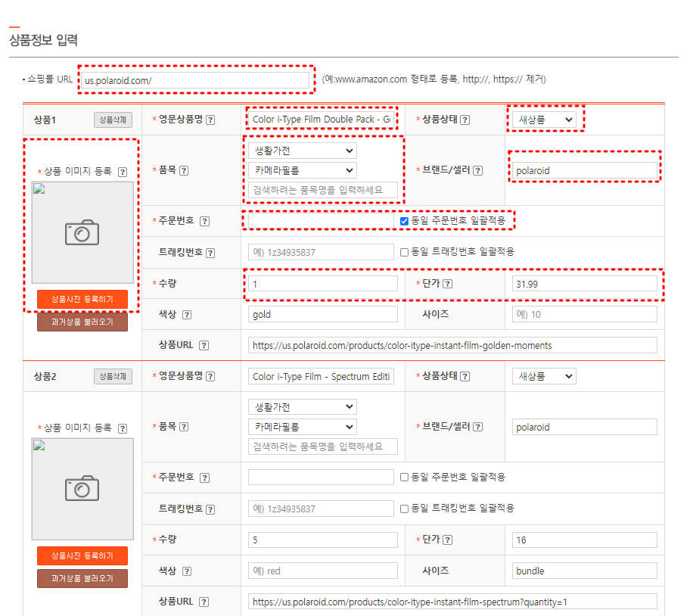Click the camera placeholder image for 상품1

(82, 235)
